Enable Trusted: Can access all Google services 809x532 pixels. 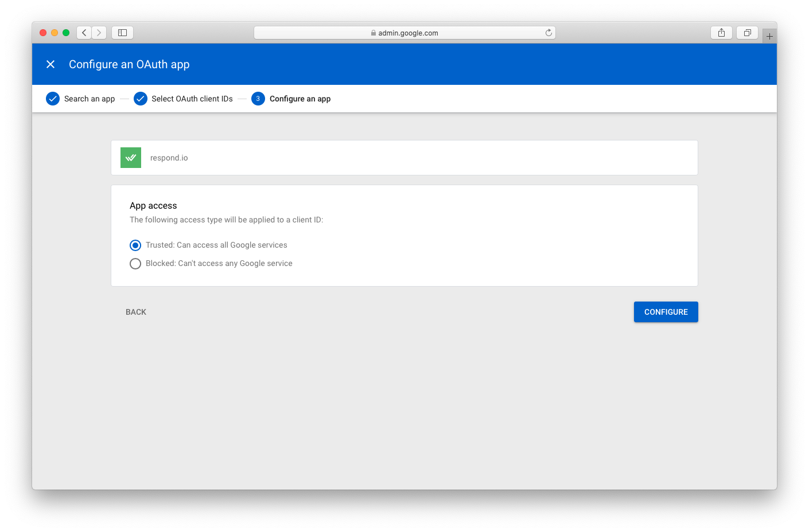click(x=135, y=245)
